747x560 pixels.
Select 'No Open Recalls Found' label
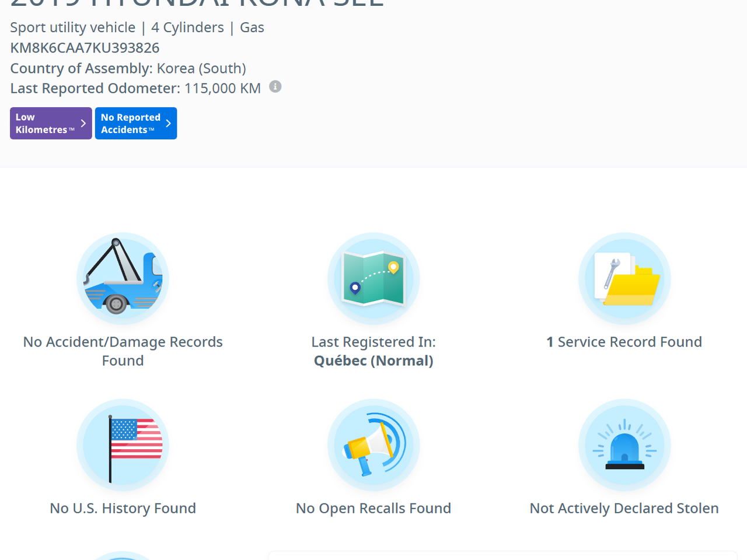pyautogui.click(x=373, y=508)
